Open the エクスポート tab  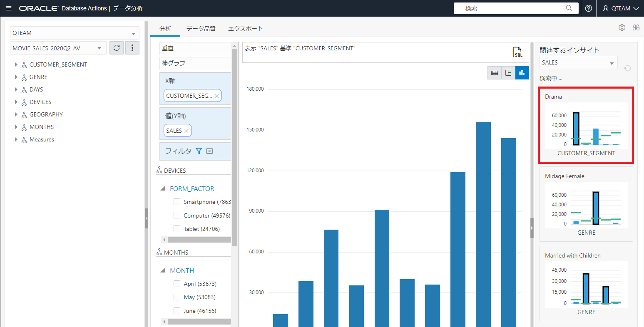246,29
